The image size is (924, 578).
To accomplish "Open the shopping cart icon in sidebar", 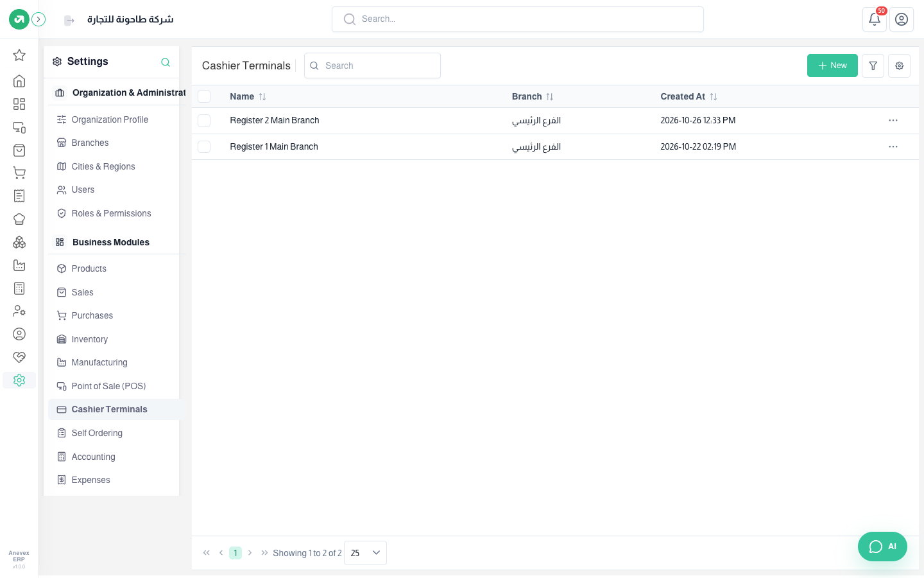I will click(19, 173).
